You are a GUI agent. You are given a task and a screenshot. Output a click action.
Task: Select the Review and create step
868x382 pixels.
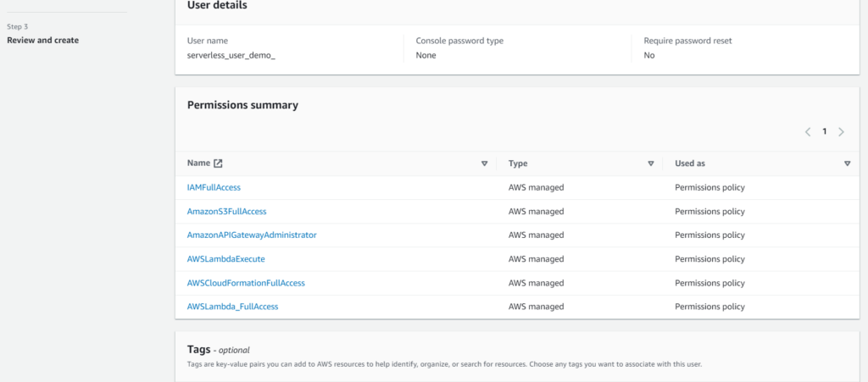pos(42,40)
